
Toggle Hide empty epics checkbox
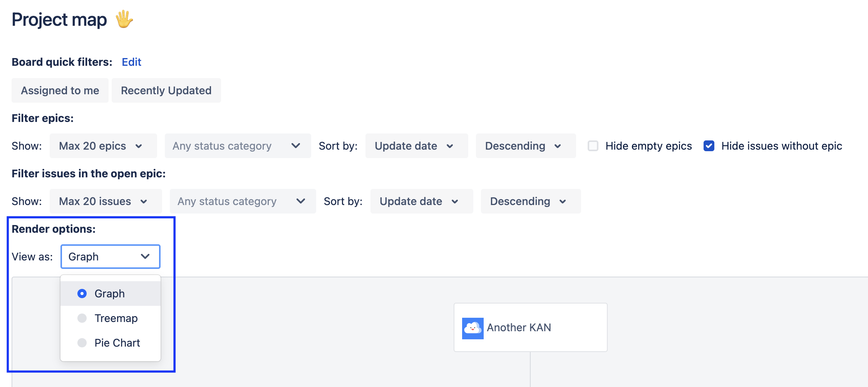point(593,146)
